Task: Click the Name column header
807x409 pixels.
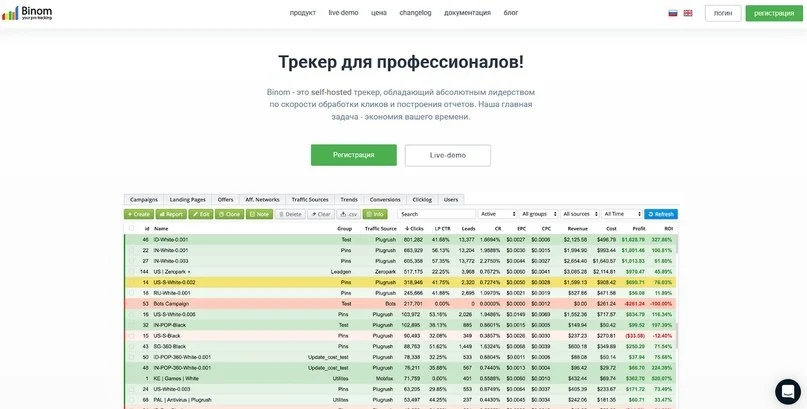Action: [161, 228]
